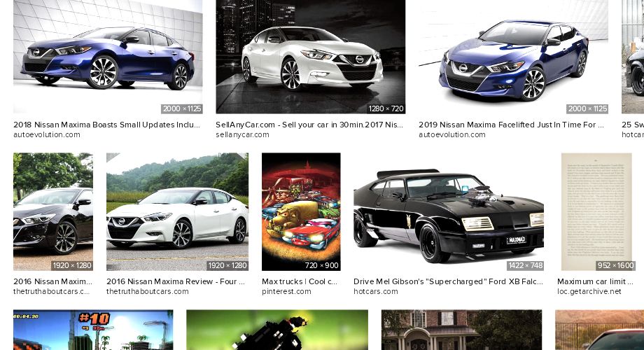Open the "Drive Mel Gibson's Supercharged Ford" title
This screenshot has height=350, width=644.
point(448,281)
